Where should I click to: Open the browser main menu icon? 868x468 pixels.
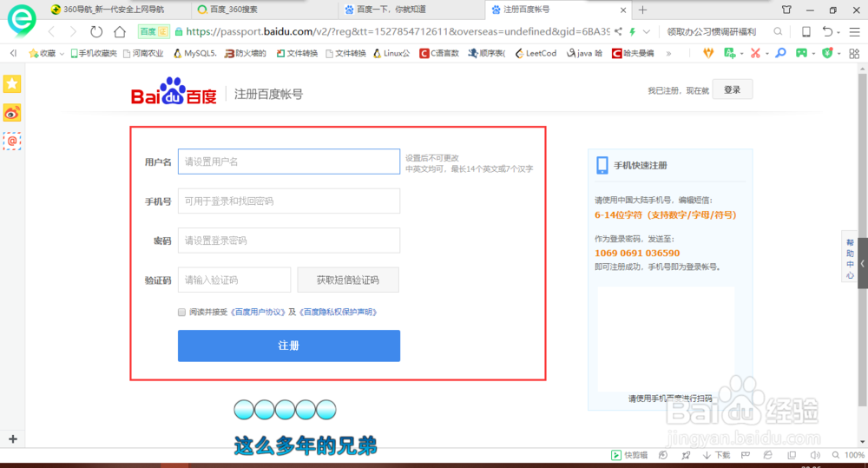coord(855,31)
